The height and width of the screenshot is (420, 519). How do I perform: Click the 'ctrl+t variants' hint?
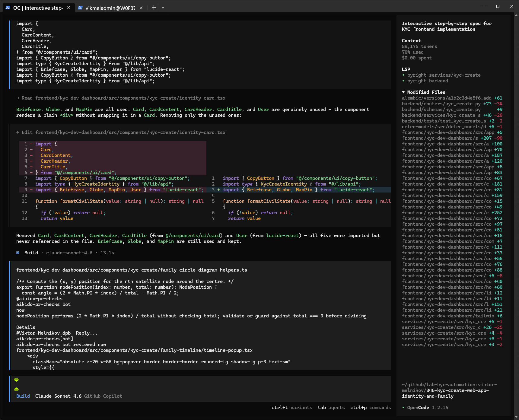tap(292, 408)
